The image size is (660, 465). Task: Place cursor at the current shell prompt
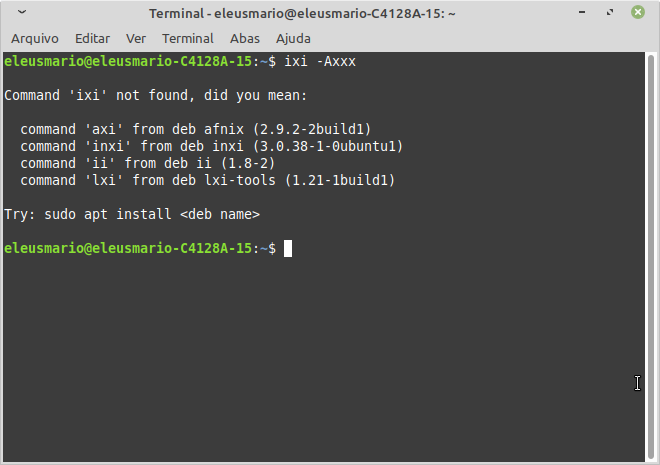287,248
